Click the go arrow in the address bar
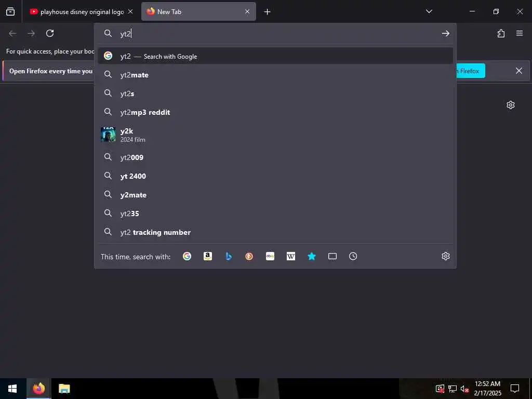This screenshot has width=532, height=399. [445, 33]
